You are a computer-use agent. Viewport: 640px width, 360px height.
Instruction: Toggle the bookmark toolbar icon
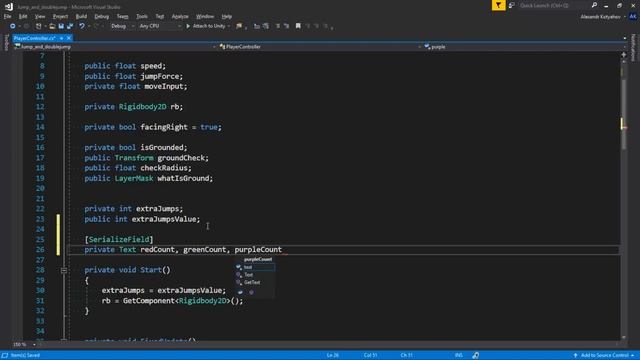pyautogui.click(x=298, y=26)
